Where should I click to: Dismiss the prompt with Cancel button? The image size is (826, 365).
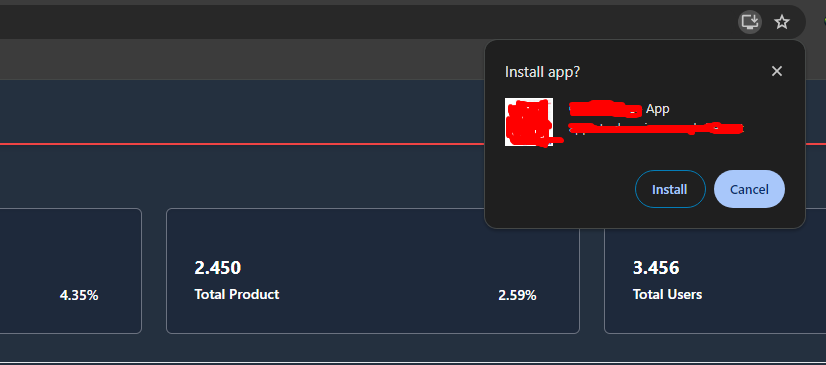click(749, 189)
